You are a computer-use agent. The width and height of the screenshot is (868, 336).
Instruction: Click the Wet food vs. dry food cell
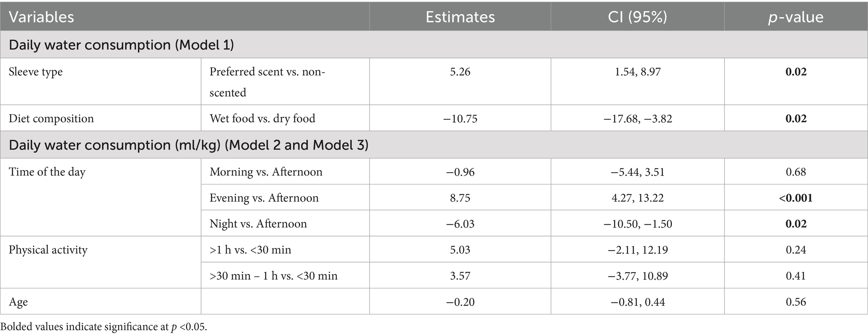[262, 118]
